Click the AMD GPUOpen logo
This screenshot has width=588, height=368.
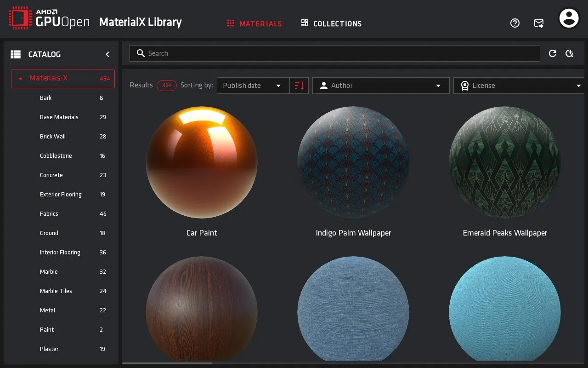[x=49, y=18]
